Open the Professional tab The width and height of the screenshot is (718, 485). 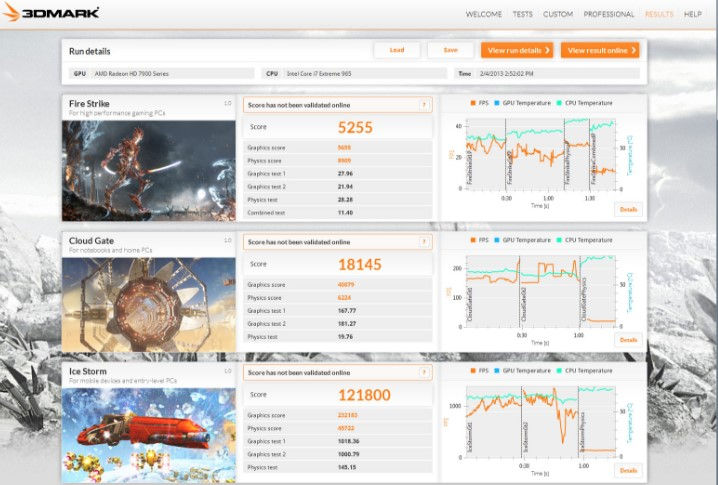click(609, 14)
